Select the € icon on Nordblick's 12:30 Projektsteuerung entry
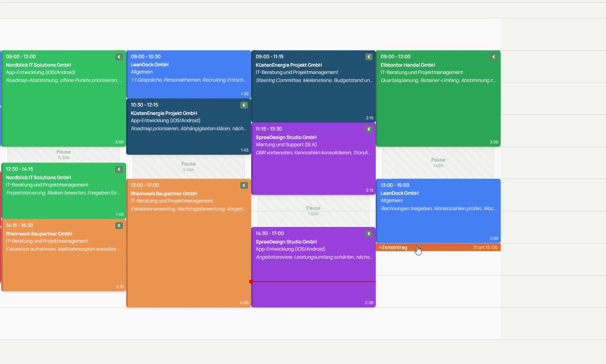The image size is (606, 364). coord(119,169)
